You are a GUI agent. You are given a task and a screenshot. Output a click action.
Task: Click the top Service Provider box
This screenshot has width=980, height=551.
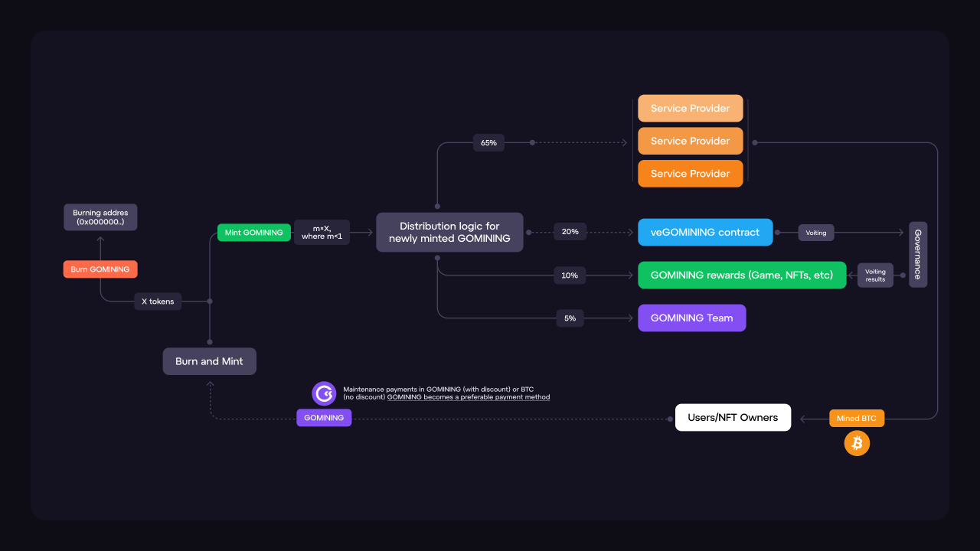coord(690,109)
